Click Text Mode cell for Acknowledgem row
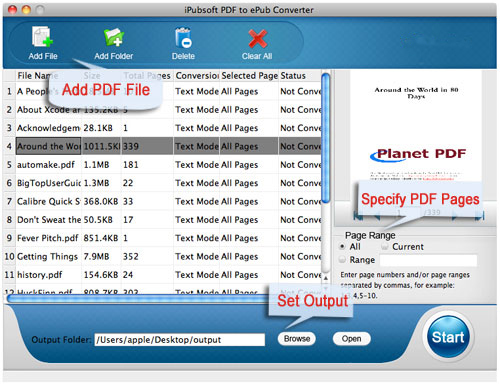500x386 pixels. (x=197, y=128)
